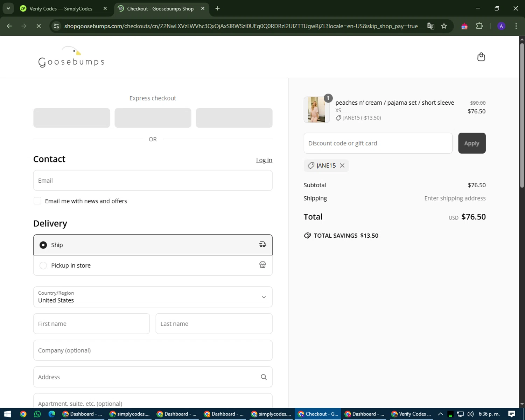Click the Email input field
The image size is (525, 420).
tap(153, 181)
